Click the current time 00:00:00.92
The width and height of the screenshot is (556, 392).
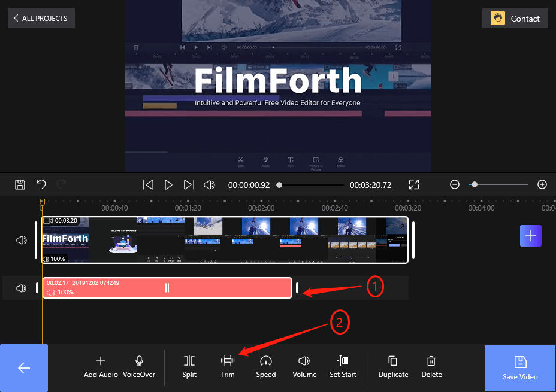point(249,185)
